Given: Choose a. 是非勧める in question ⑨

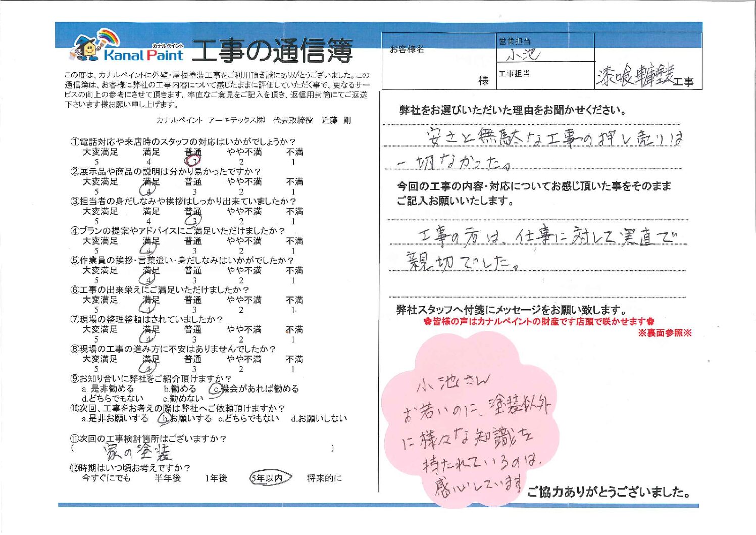Looking at the screenshot, I should tap(108, 389).
